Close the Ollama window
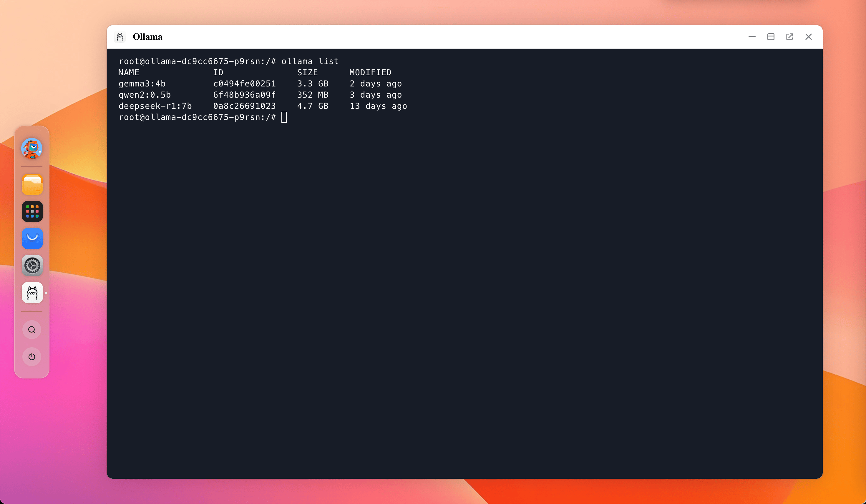The width and height of the screenshot is (866, 504). (x=808, y=37)
